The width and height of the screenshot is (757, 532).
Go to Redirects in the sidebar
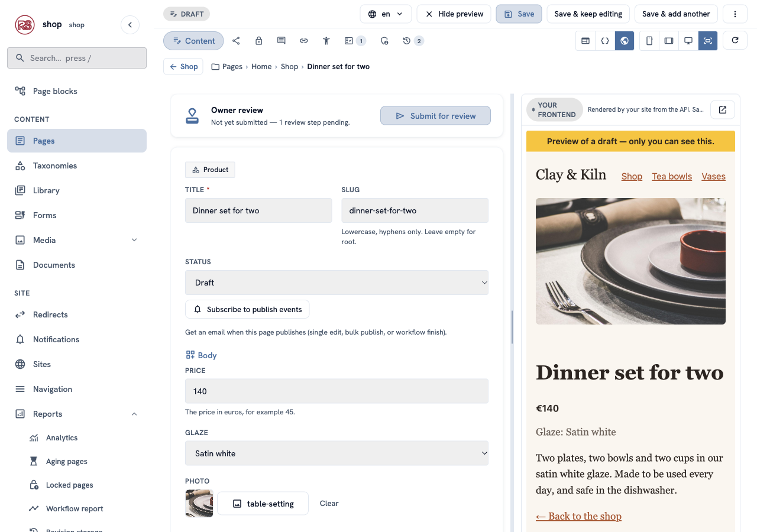(77, 314)
